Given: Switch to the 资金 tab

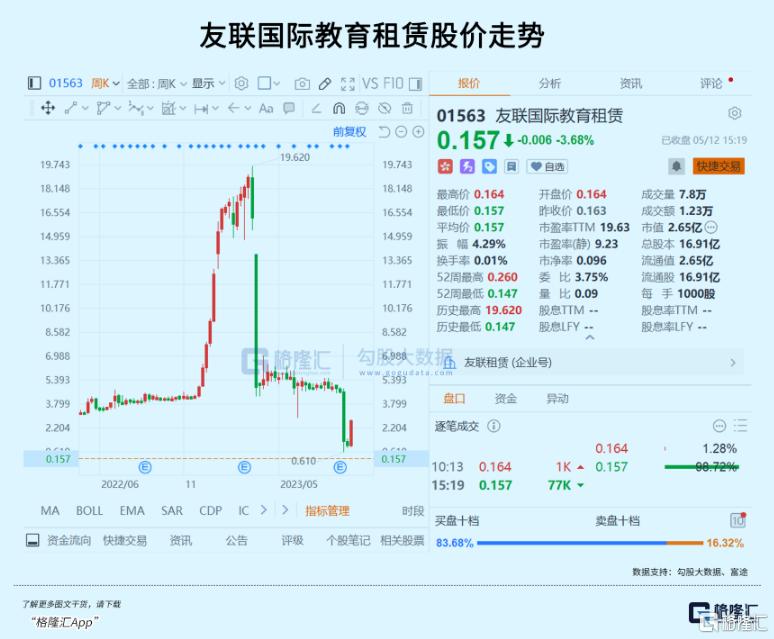Looking at the screenshot, I should point(506,399).
